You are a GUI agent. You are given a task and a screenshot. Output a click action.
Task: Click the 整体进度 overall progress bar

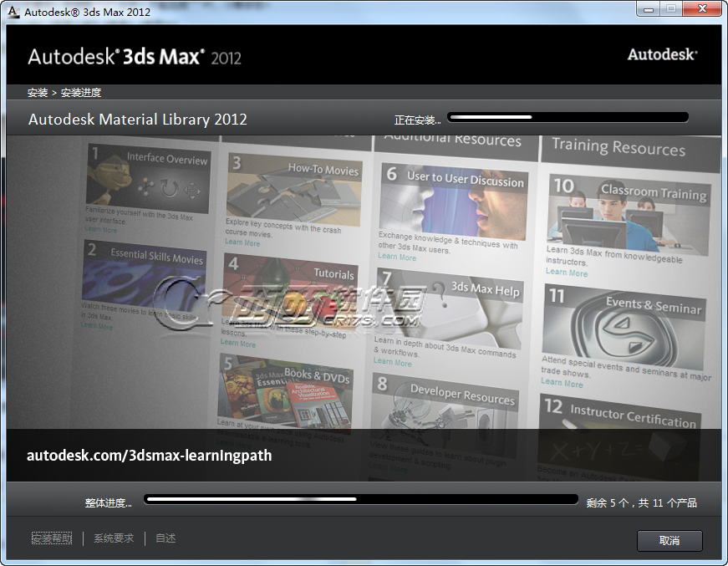361,499
